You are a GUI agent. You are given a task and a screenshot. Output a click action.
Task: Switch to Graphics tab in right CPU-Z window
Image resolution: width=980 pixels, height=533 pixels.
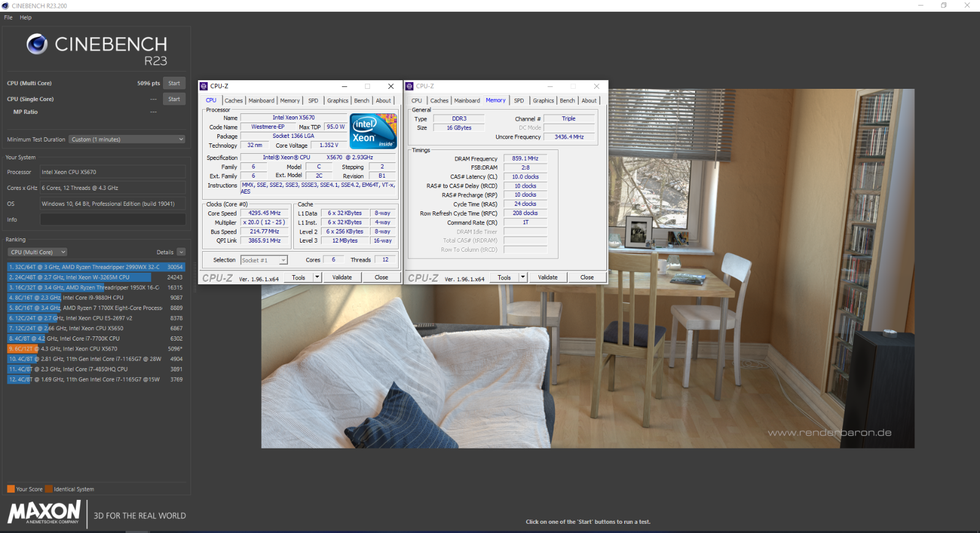tap(543, 100)
